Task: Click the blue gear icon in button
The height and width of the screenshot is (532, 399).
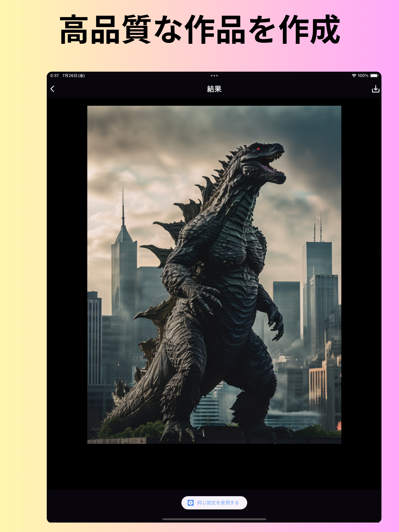Action: [x=191, y=503]
